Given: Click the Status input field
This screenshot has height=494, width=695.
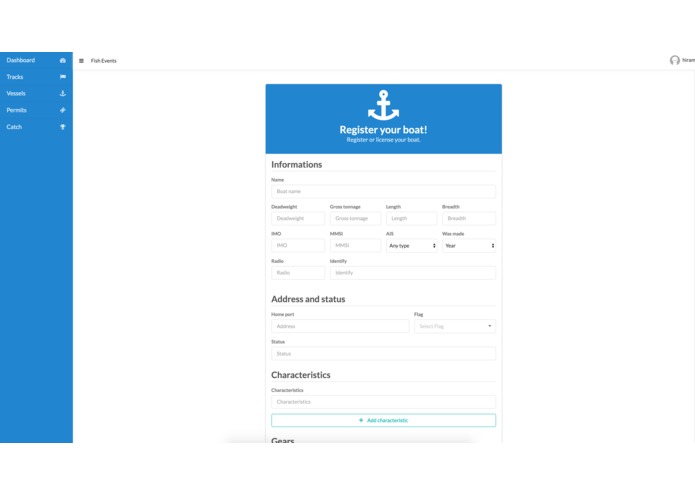Looking at the screenshot, I should coord(383,354).
